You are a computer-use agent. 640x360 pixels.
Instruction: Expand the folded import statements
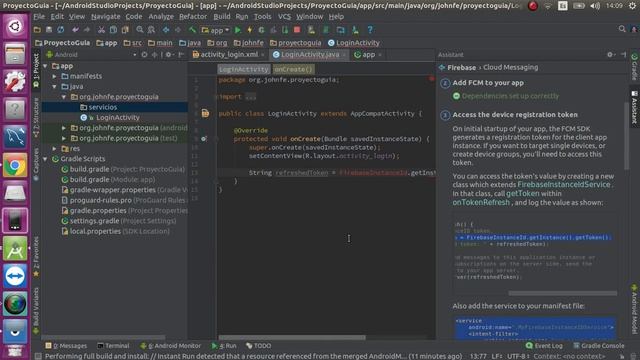[x=250, y=97]
